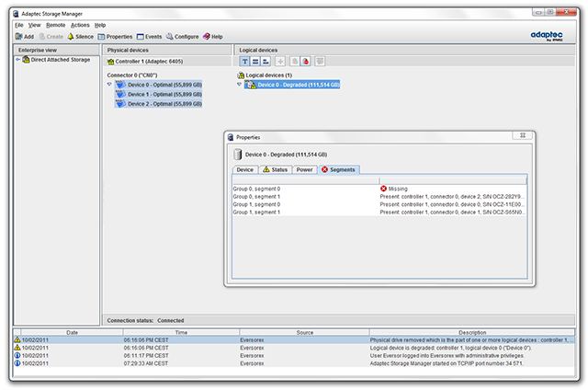Click the adaptec logo

(547, 36)
